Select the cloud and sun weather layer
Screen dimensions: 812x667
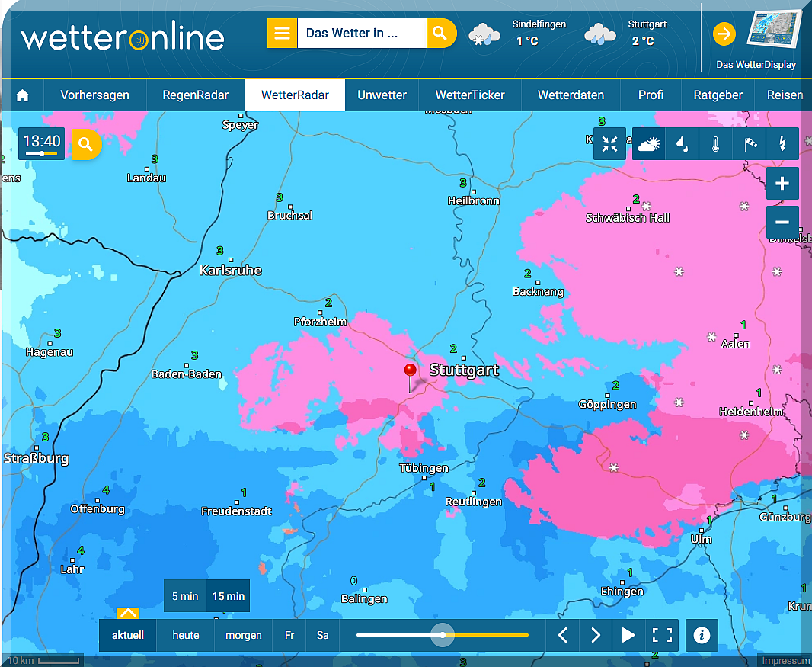coord(648,144)
